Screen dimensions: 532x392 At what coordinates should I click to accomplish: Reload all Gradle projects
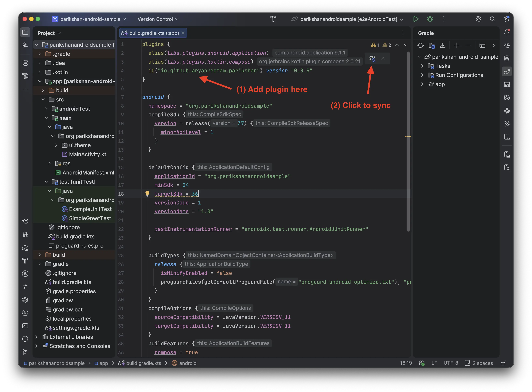pyautogui.click(x=420, y=45)
